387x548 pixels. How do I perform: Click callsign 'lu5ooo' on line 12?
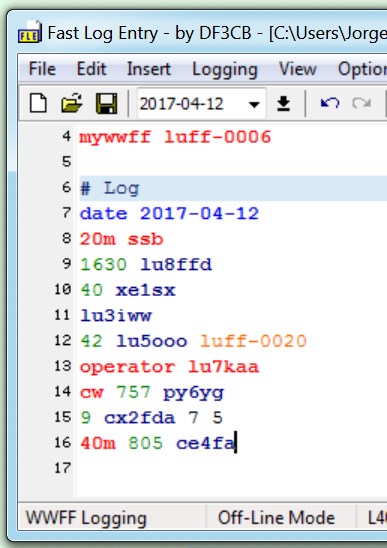[x=152, y=341]
